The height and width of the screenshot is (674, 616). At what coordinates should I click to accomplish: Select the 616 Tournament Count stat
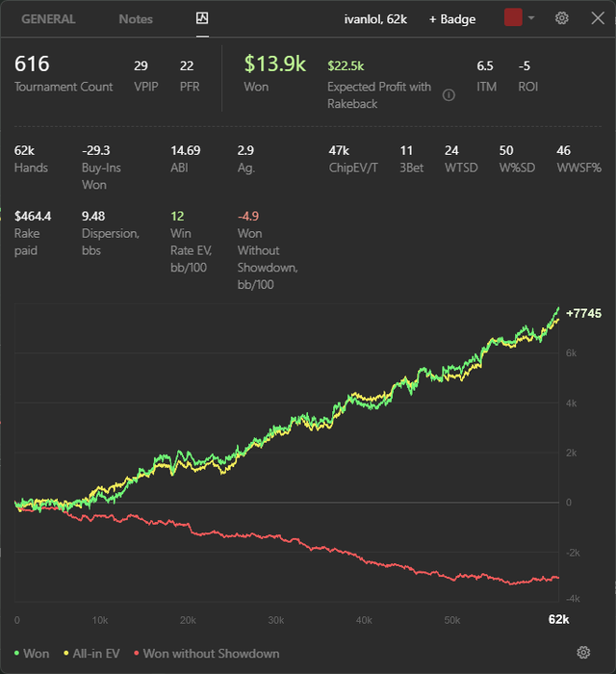(x=64, y=73)
